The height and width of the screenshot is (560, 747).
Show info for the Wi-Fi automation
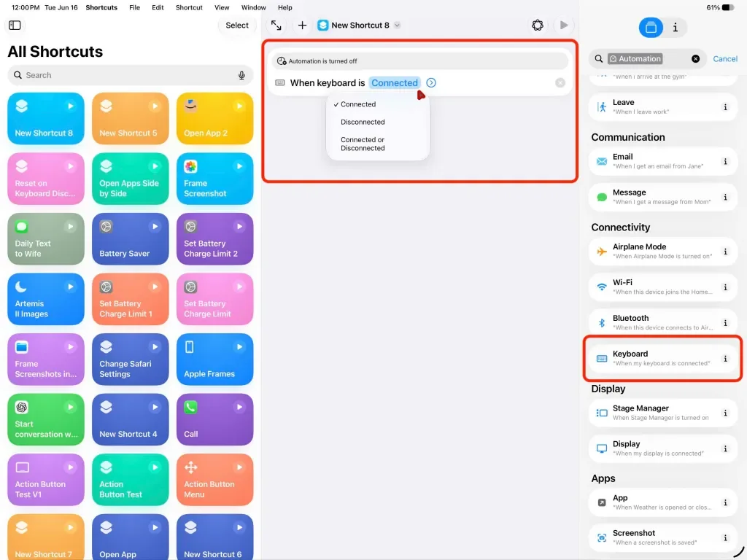point(725,287)
